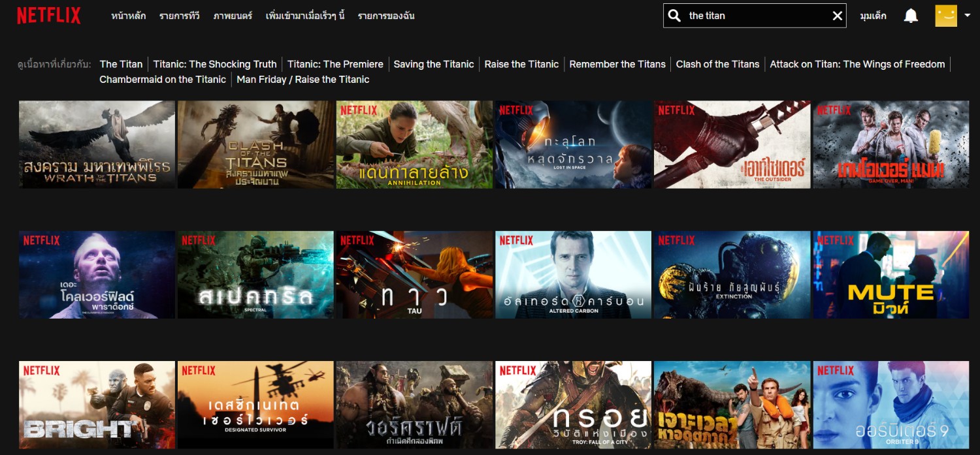This screenshot has width=980, height=455.
Task: Click the search field containing 'the titan'
Action: click(755, 16)
